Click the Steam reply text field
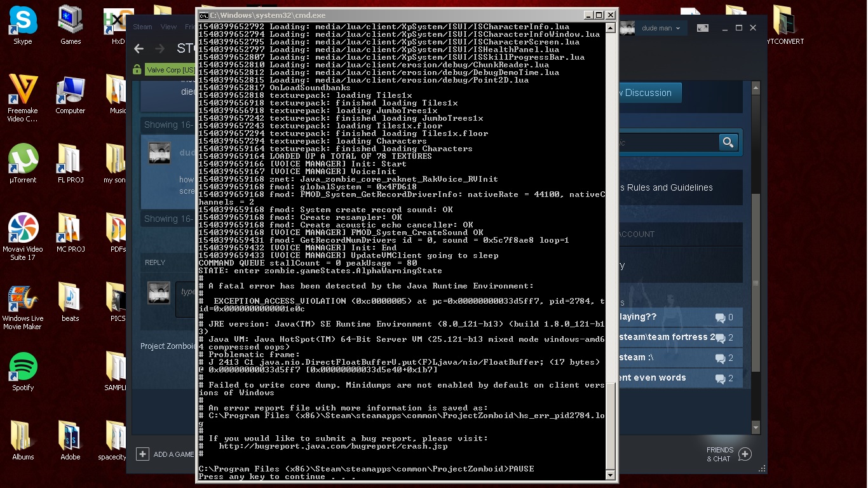Screen dimensions: 868x488 [186, 299]
